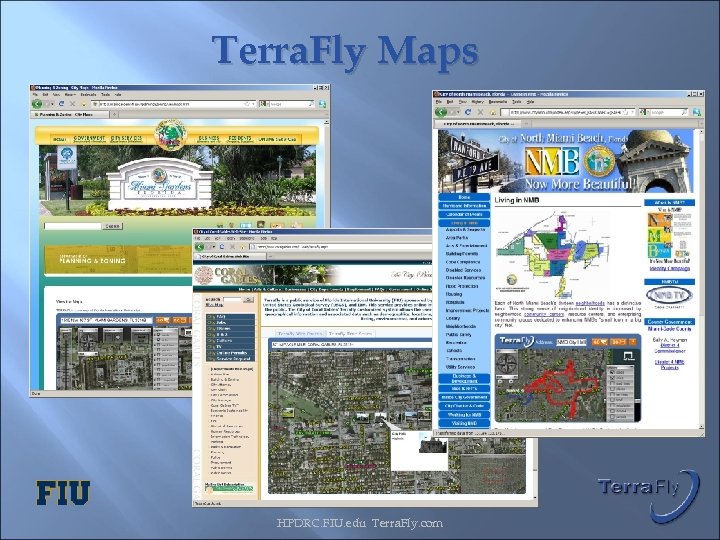Click TerraFly address field reading NMB City Hall
This screenshot has width=720, height=540.
tap(571, 342)
